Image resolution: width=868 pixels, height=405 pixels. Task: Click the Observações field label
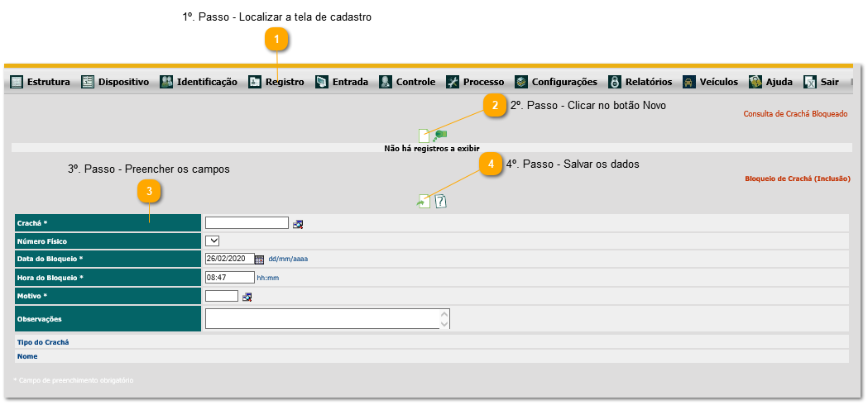click(39, 319)
